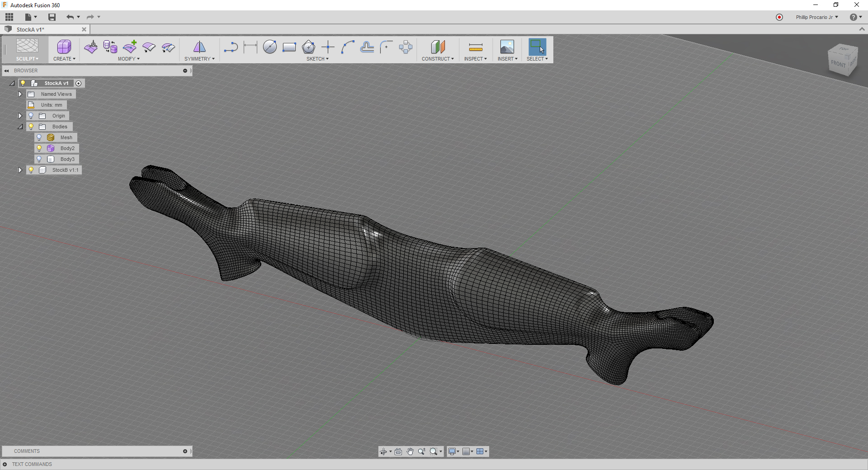Click the Insert image icon

pyautogui.click(x=507, y=47)
